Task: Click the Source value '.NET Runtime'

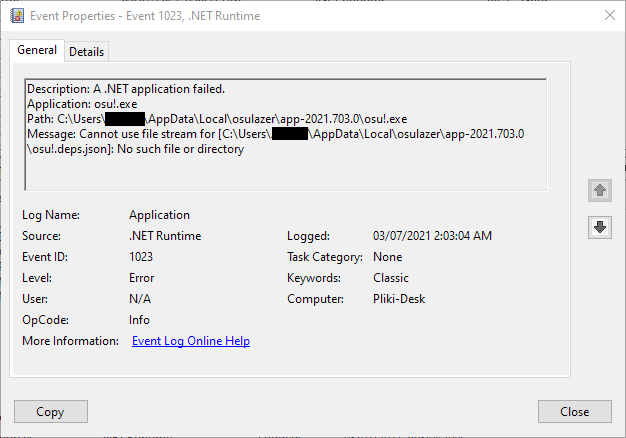Action: tap(165, 236)
